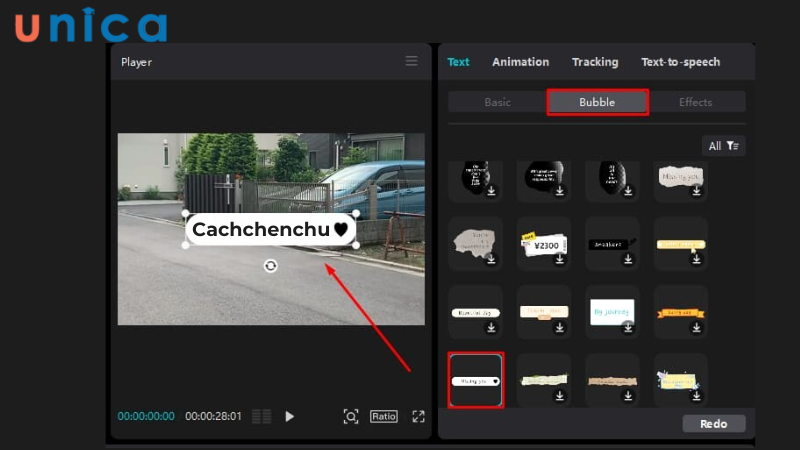The image size is (800, 450).
Task: Download the white pill 'Beautiful day' bubble
Action: pos(491,328)
